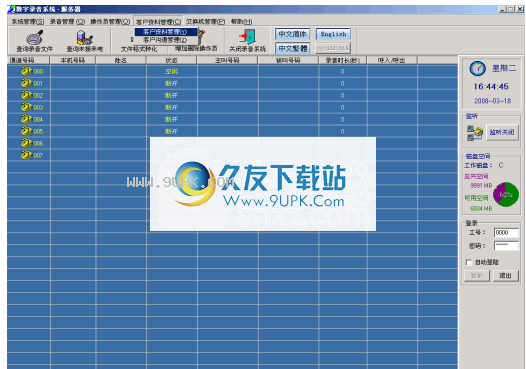The height and width of the screenshot is (369, 526).
Task: Click phone icon of channel 005
Action: coord(26,131)
